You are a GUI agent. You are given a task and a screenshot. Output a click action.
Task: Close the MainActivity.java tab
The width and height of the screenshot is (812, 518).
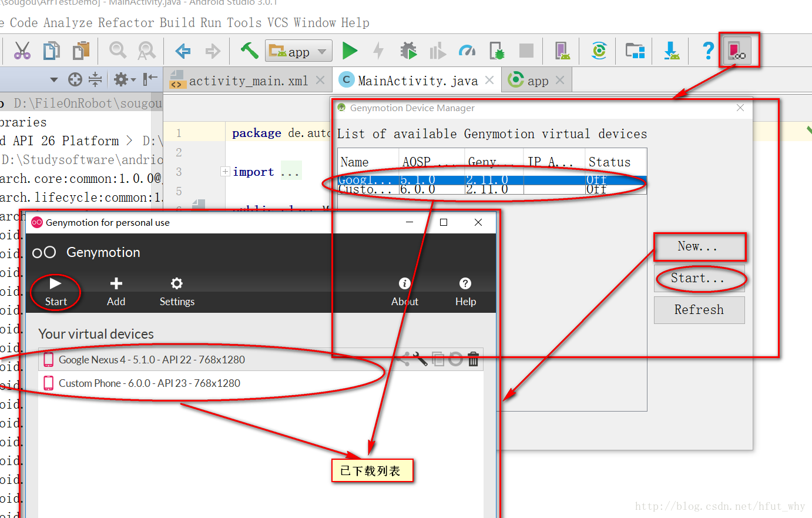coord(489,80)
